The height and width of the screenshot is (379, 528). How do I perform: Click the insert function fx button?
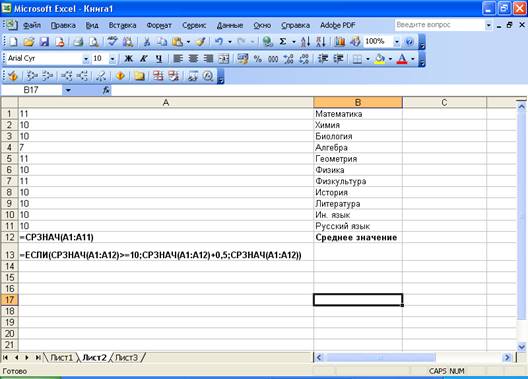coord(106,90)
